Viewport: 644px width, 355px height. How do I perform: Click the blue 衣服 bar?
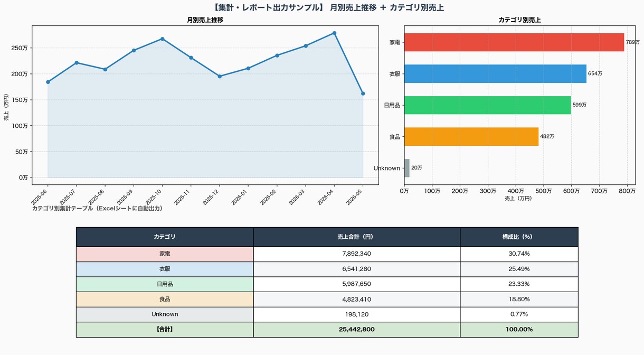[495, 73]
